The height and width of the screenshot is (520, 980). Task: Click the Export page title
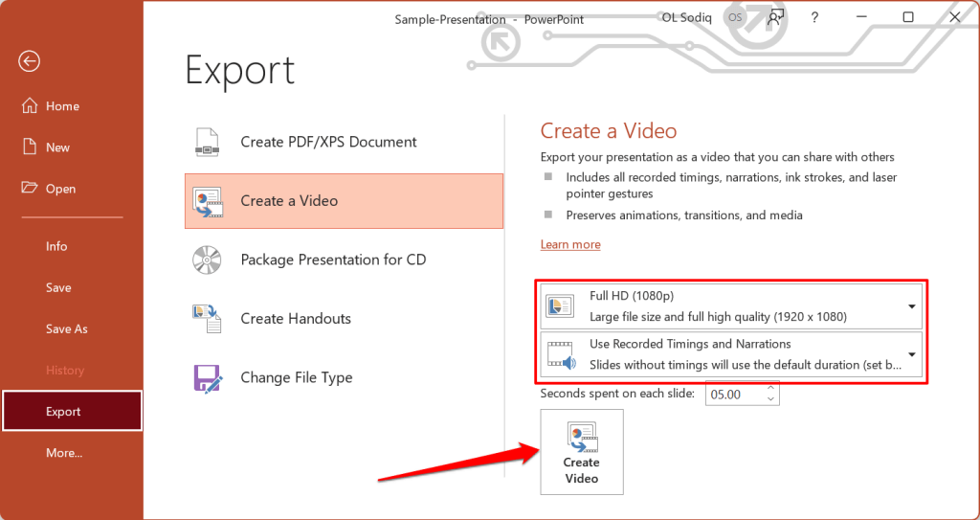click(240, 71)
